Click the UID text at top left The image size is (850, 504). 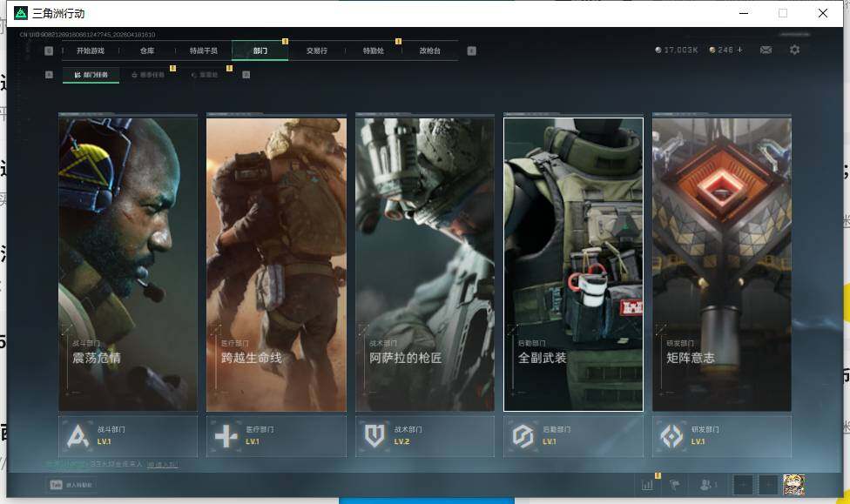click(87, 35)
